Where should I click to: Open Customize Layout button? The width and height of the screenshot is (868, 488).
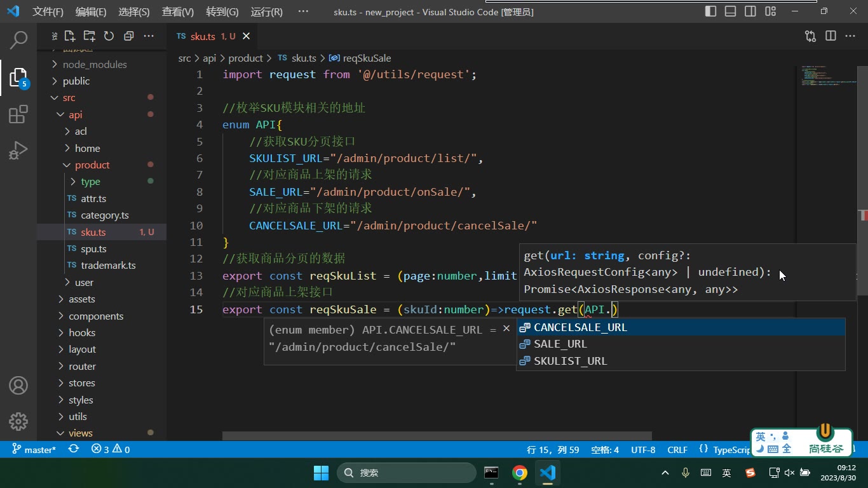(770, 11)
